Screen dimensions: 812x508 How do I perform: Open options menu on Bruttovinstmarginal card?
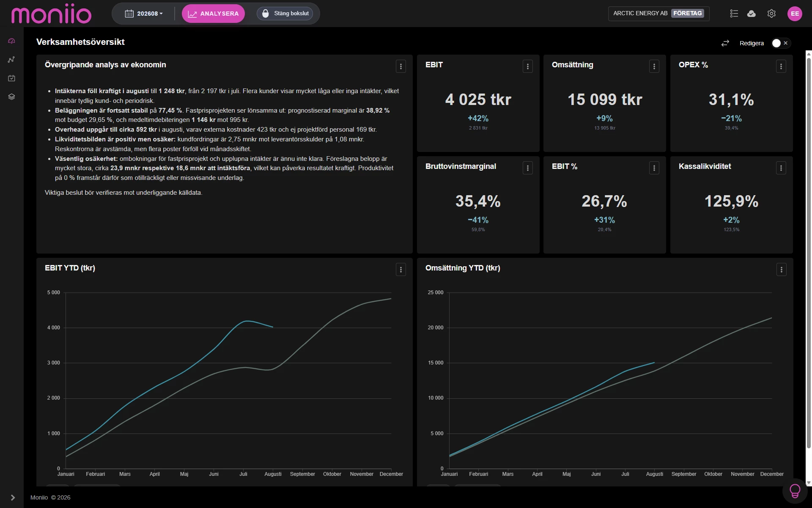point(528,168)
